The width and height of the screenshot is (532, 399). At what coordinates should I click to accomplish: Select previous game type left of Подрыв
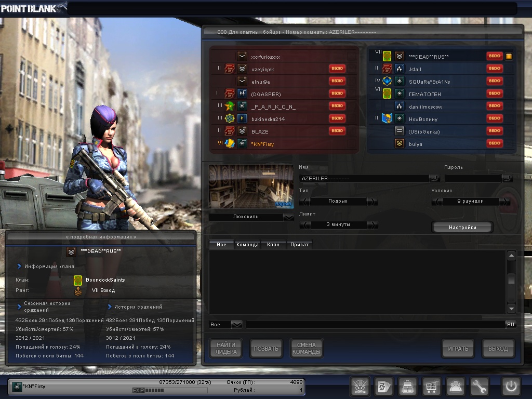[304, 202]
